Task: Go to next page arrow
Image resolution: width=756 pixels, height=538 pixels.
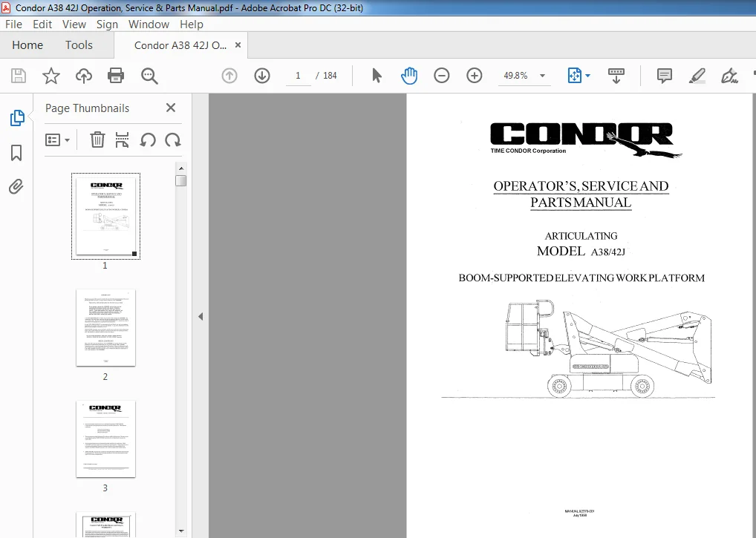Action: [x=262, y=76]
